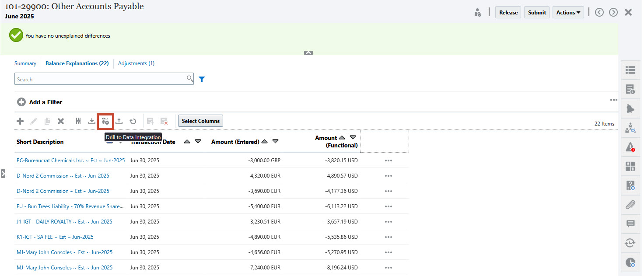Open the Adjustments (1) tab
The width and height of the screenshot is (644, 276).
pos(136,63)
